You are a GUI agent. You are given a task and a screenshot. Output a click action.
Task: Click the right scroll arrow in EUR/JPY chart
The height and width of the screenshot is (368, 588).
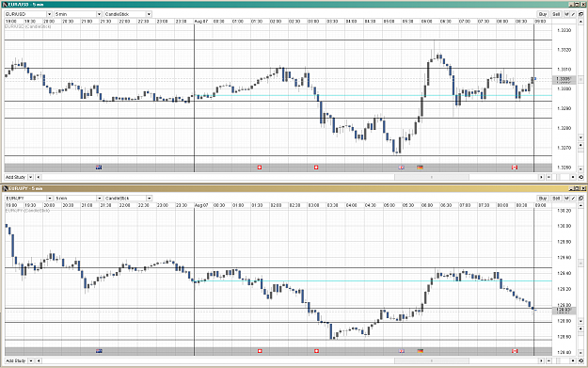pyautogui.click(x=541, y=360)
